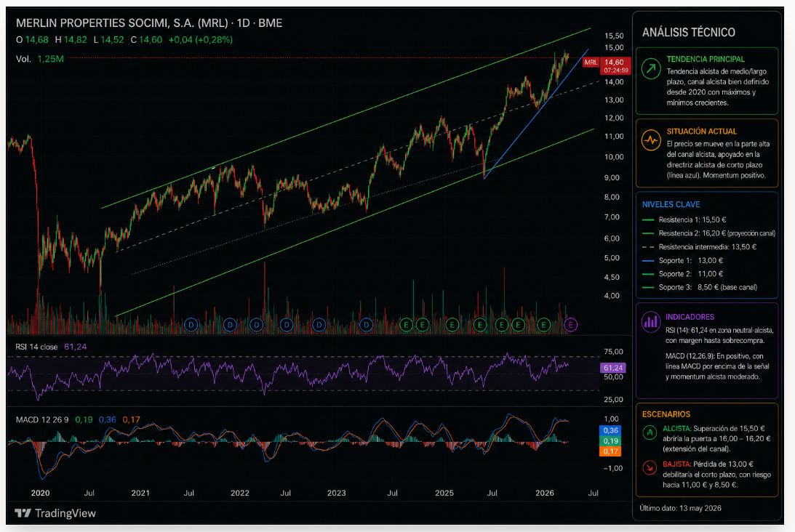
Task: Click the TENDENCIA PRINCIPAL heading
Action: tap(706, 60)
